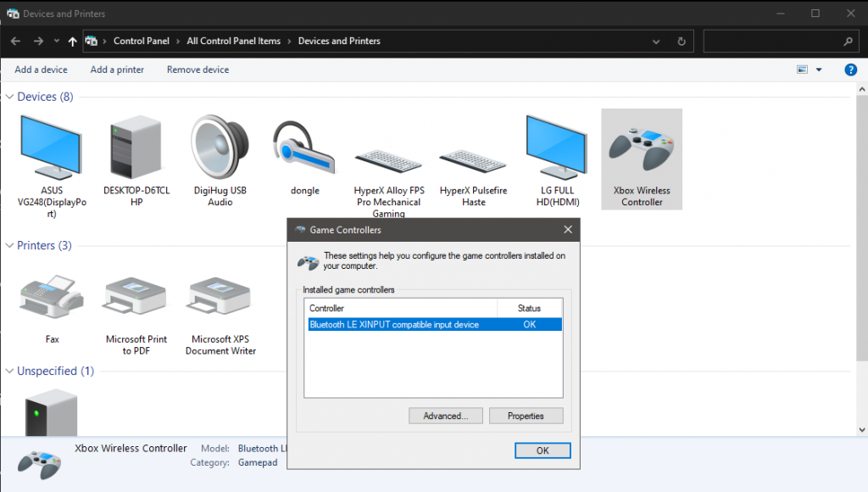Viewport: 868px width, 492px height.
Task: Select the HyperX Pulsefire Haste device
Action: [x=473, y=177]
